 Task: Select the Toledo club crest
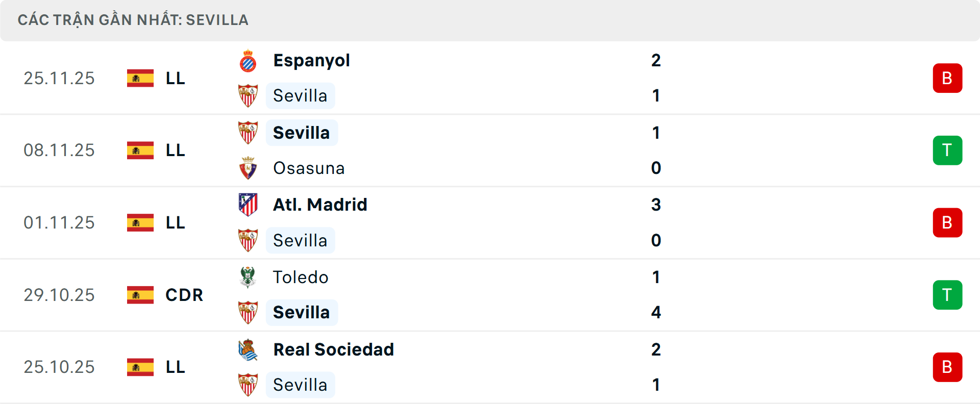point(248,276)
